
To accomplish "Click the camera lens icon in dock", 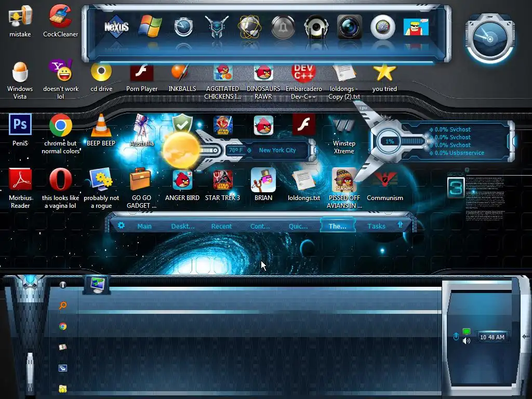I will pyautogui.click(x=350, y=26).
